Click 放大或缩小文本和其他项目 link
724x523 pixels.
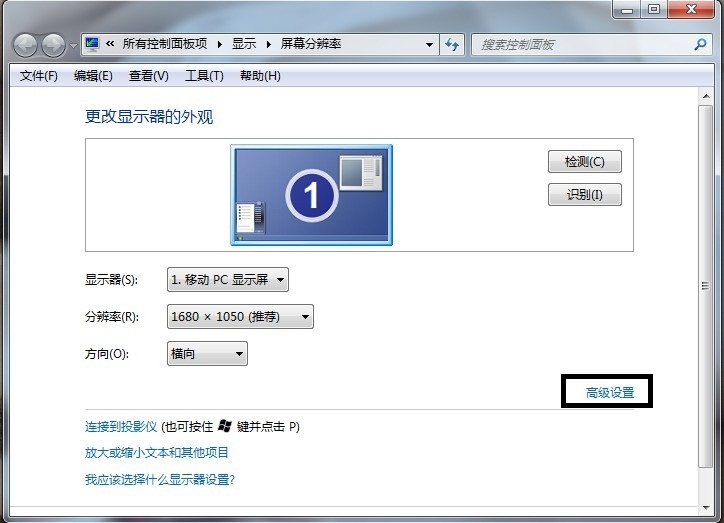tap(157, 453)
